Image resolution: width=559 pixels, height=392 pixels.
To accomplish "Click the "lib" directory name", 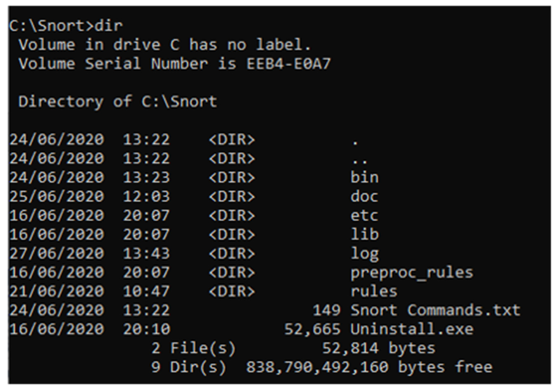I will [x=364, y=234].
